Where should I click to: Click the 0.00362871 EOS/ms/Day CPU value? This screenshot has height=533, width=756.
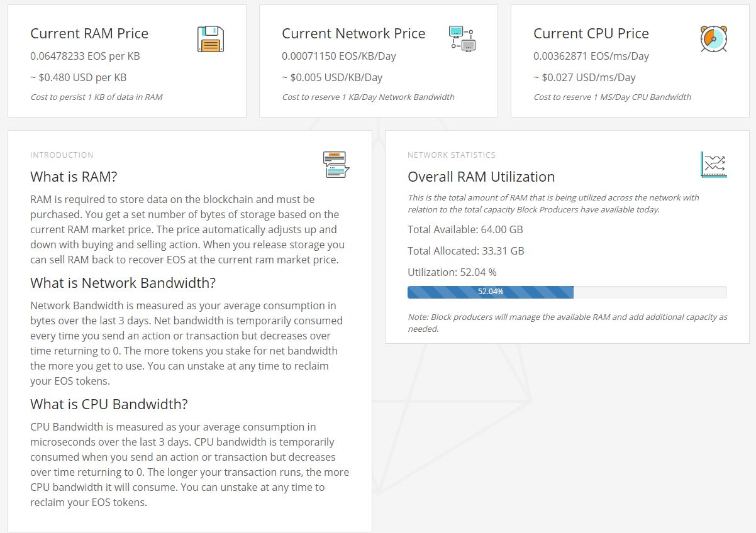(591, 56)
